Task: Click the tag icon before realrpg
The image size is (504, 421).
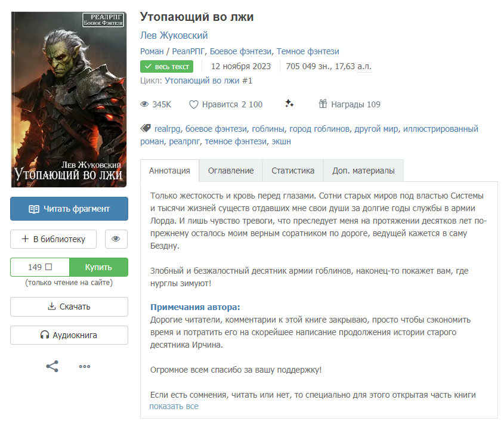Action: click(146, 128)
